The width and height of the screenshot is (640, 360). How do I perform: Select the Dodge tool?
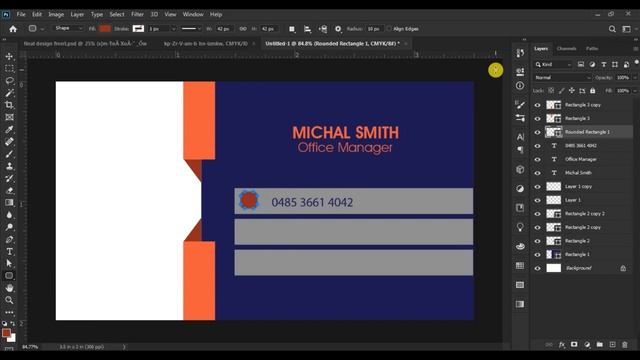click(9, 227)
